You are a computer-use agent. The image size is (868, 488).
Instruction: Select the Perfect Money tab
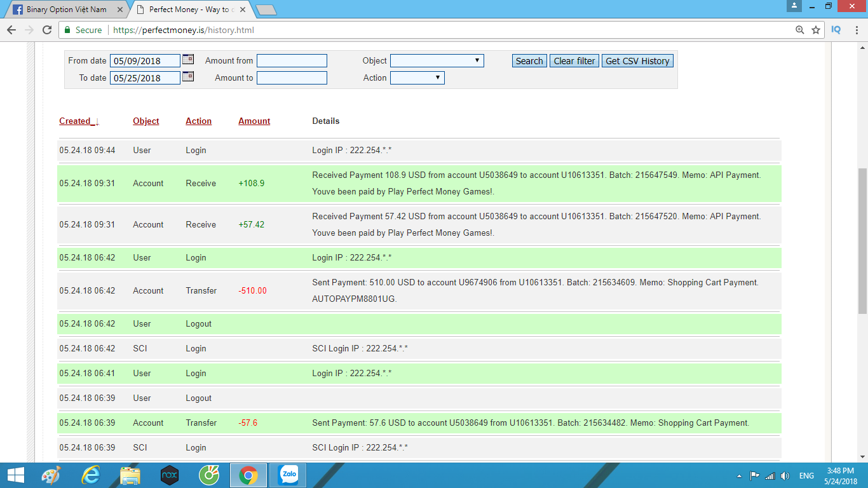coord(191,10)
